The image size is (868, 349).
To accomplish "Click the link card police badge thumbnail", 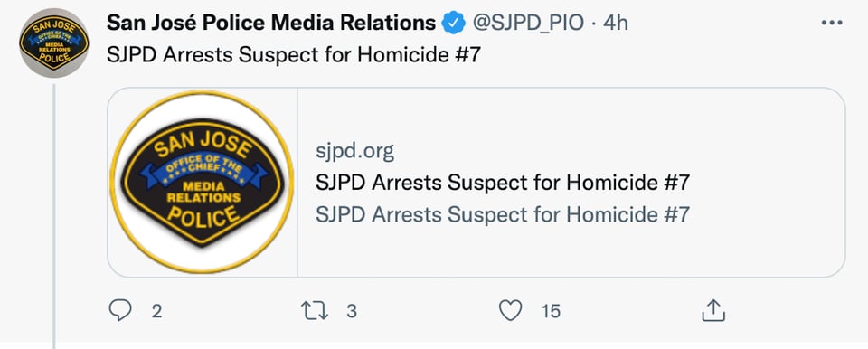I will pos(202,182).
